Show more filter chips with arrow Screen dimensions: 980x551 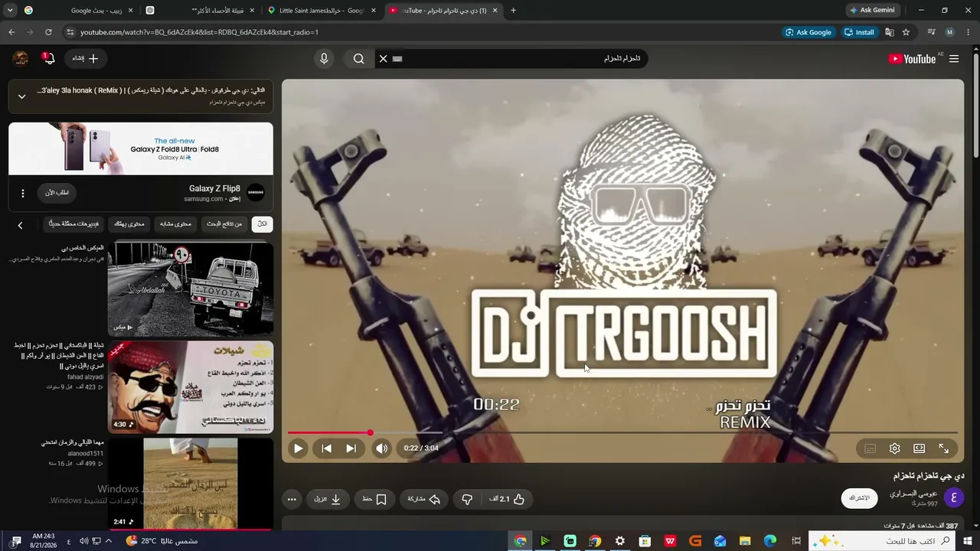pyautogui.click(x=21, y=225)
